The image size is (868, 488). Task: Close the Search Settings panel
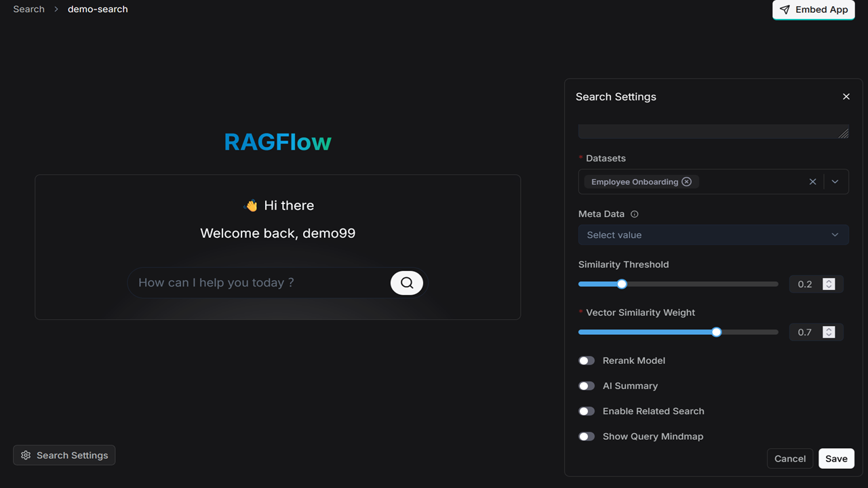click(x=846, y=97)
